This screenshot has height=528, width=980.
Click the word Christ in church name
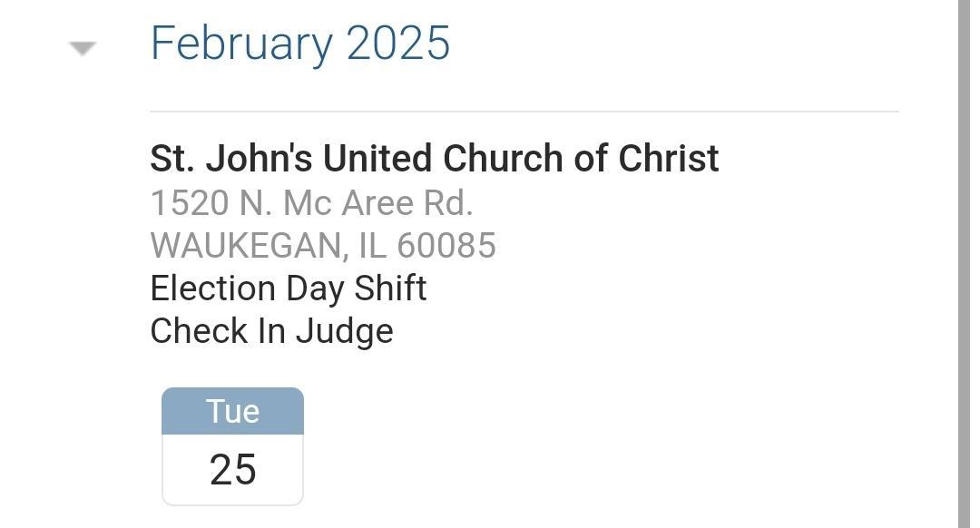pyautogui.click(x=669, y=159)
